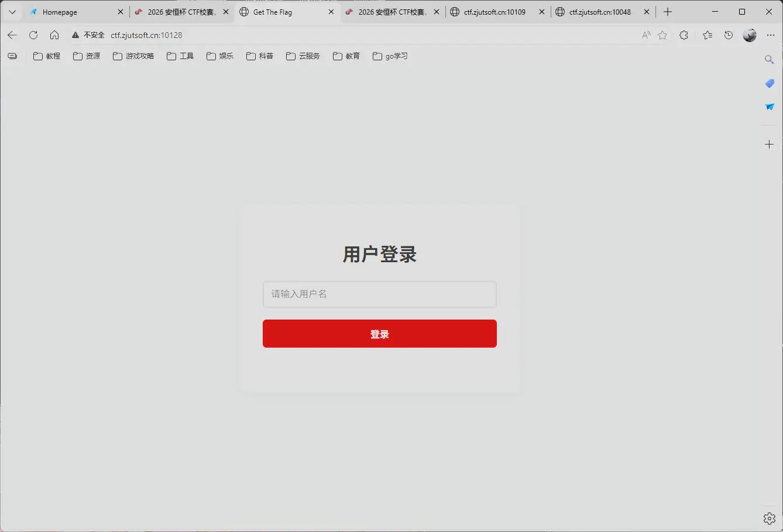
Task: Enter immersive Read aloud mode
Action: pos(646,35)
